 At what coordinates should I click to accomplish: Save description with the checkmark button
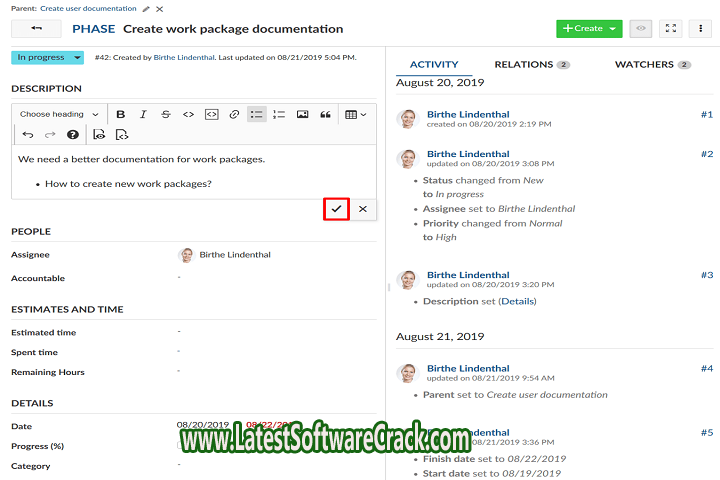pyautogui.click(x=337, y=209)
